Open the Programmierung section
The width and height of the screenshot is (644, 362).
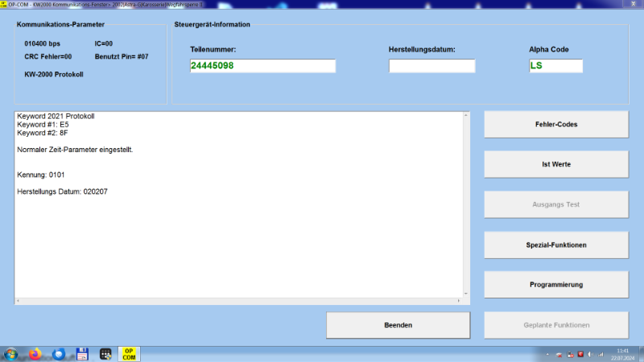(556, 285)
